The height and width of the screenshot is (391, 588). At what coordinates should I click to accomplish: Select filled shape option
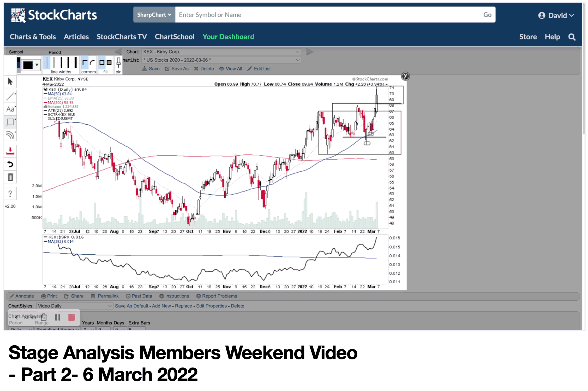coord(109,63)
